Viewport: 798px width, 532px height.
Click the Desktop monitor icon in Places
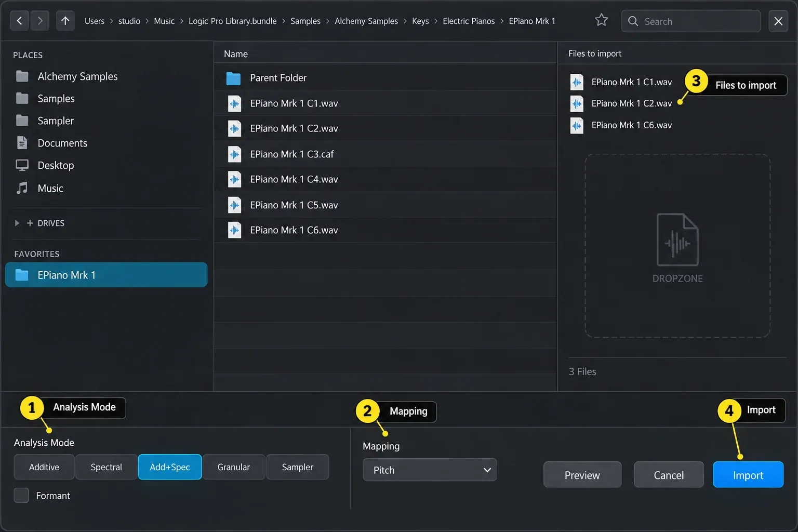click(x=22, y=165)
